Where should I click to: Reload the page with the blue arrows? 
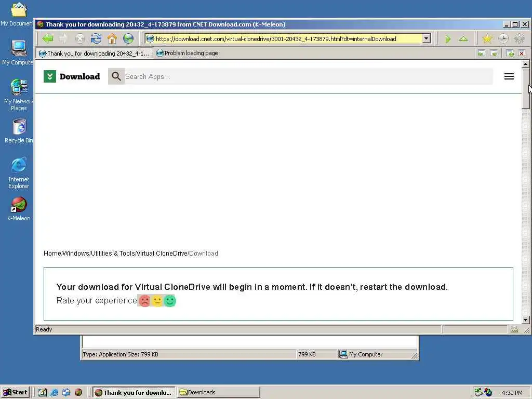(96, 38)
